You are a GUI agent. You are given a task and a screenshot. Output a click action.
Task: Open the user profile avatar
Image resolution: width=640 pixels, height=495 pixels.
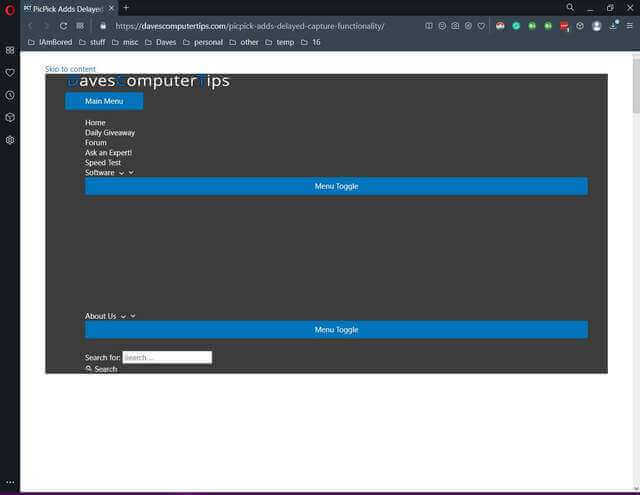[x=596, y=26]
